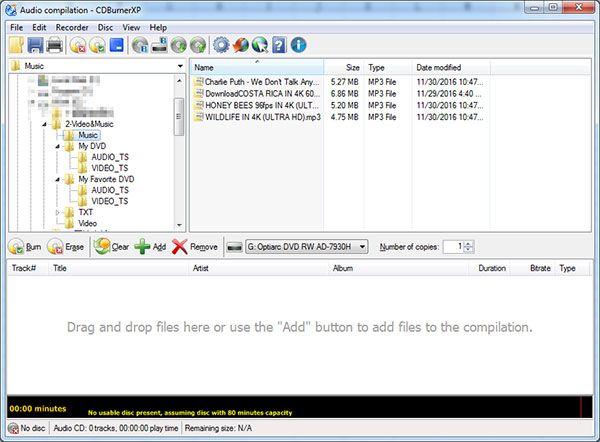
Task: Select the WILDLIFE IN 4K mp3 file
Action: (x=260, y=117)
